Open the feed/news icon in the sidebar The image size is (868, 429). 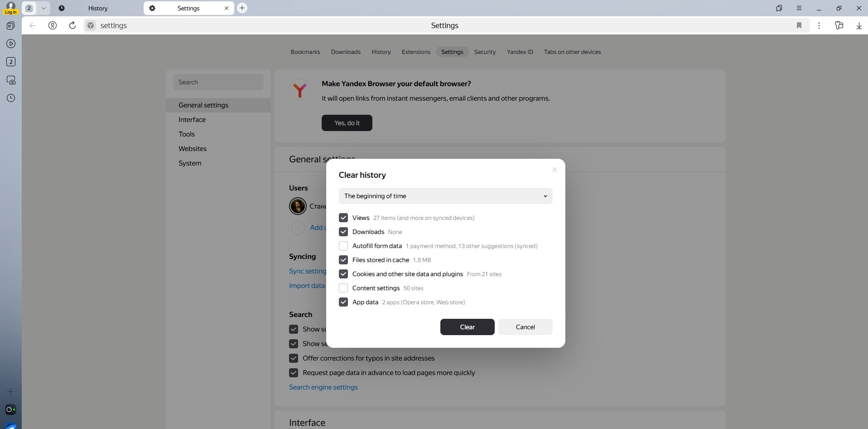tap(10, 25)
